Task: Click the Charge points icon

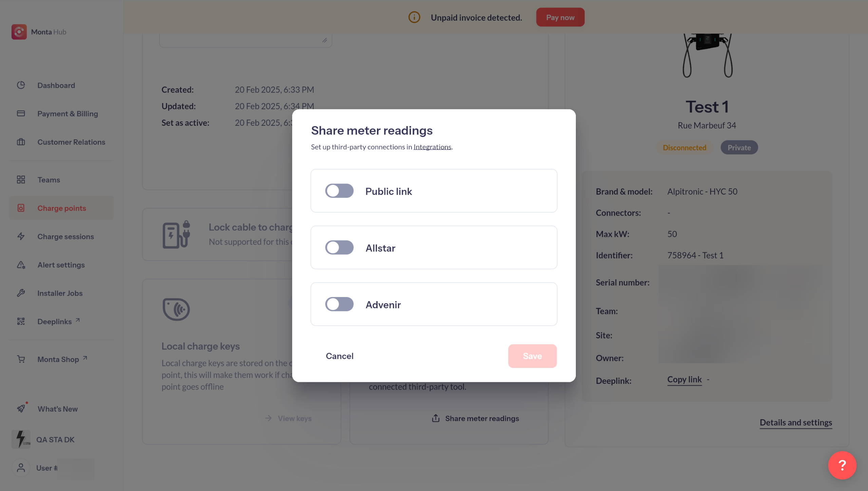Action: (x=21, y=208)
